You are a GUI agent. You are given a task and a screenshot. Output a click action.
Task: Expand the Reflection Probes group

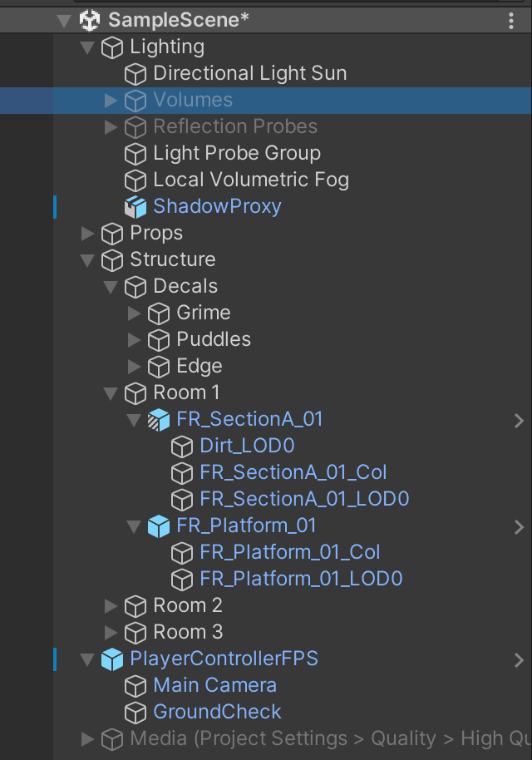click(x=111, y=126)
